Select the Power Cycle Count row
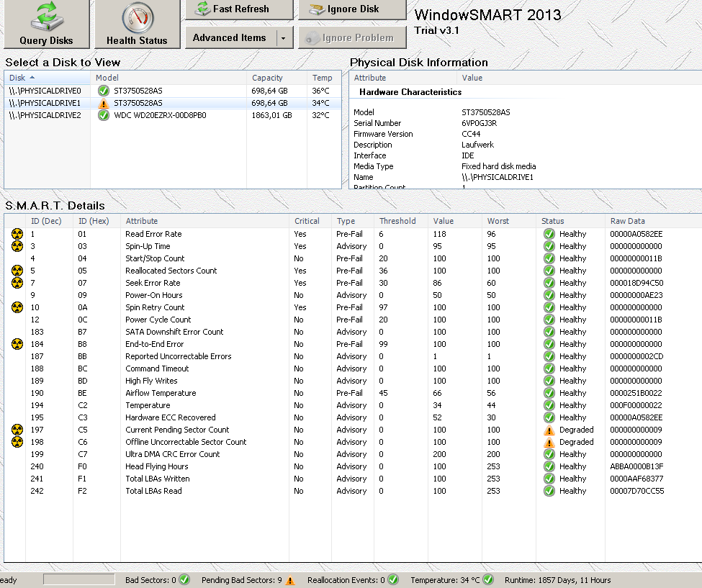702x588 pixels. [353, 320]
